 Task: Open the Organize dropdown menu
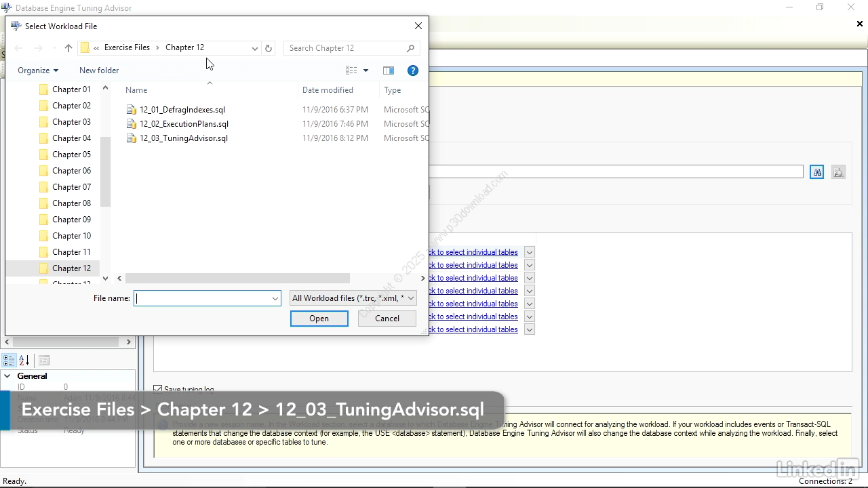click(x=38, y=70)
